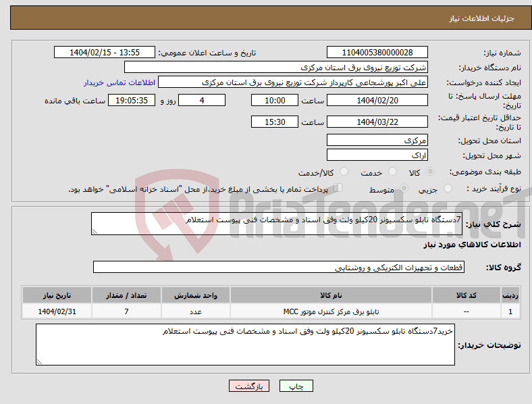Click the remaining time field 19:05:35
Screen dimensions: 532x404
tap(132, 100)
